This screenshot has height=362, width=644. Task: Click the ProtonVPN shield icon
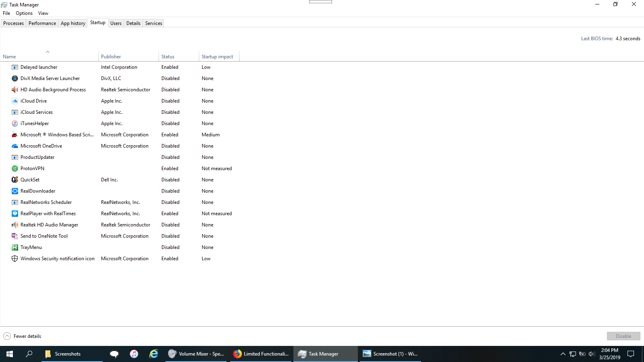pyautogui.click(x=15, y=169)
